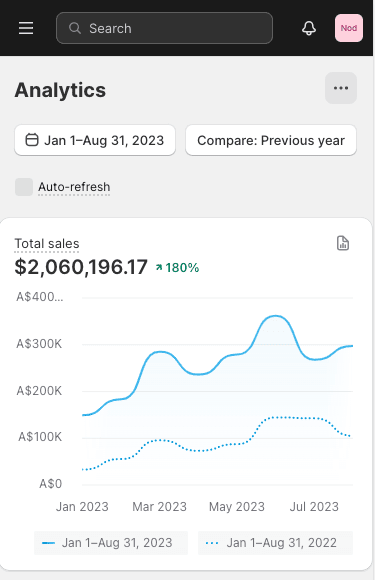
Task: Open the Nod account avatar
Action: coord(348,28)
